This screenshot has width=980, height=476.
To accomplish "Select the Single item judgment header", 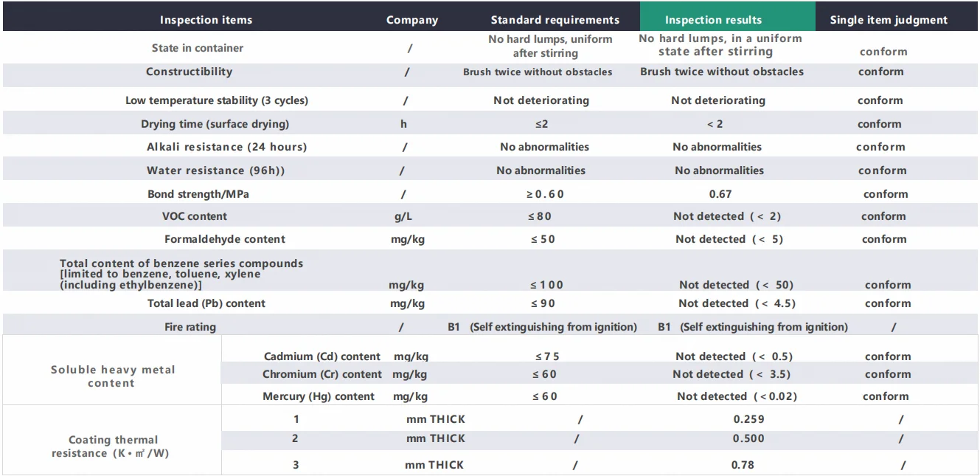I will pos(889,20).
